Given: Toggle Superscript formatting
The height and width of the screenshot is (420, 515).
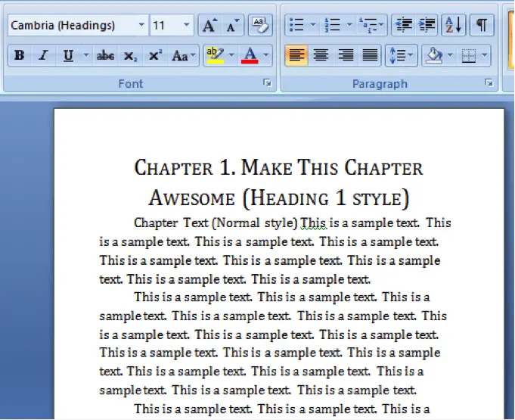Looking at the screenshot, I should 155,55.
